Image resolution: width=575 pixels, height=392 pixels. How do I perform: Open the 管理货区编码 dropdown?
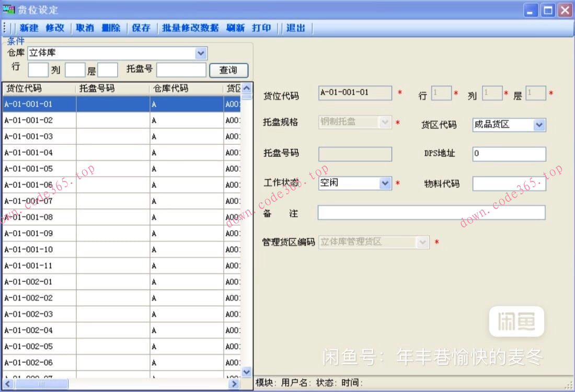(422, 242)
